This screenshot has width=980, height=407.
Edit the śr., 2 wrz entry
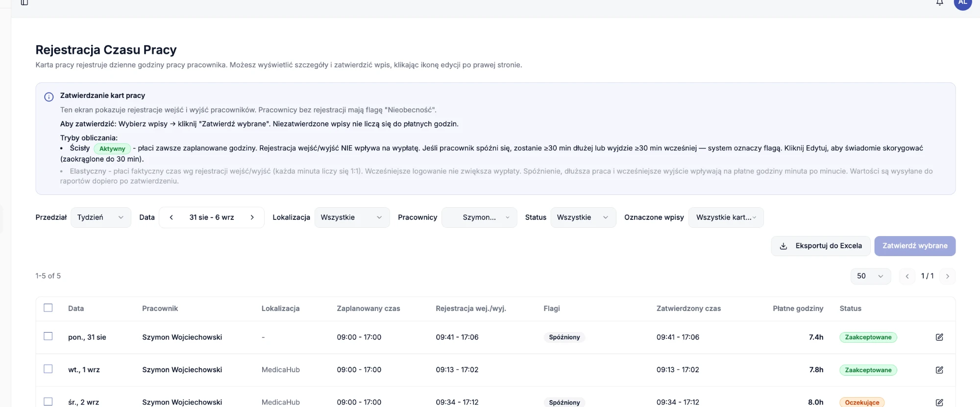click(939, 402)
